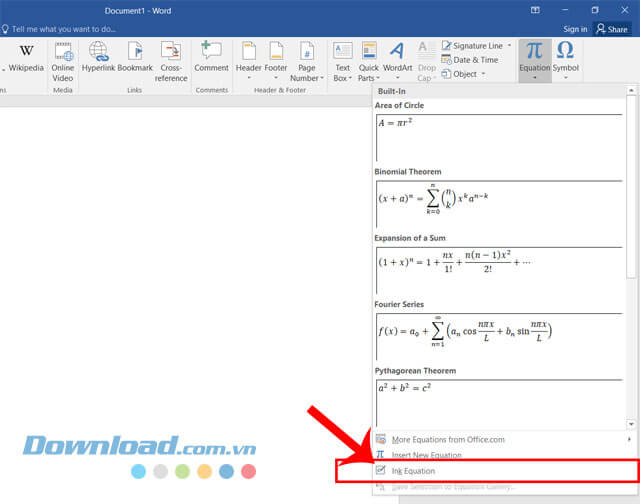Click the equation gallery scroll up arrow
640x504 pixels.
coord(631,90)
